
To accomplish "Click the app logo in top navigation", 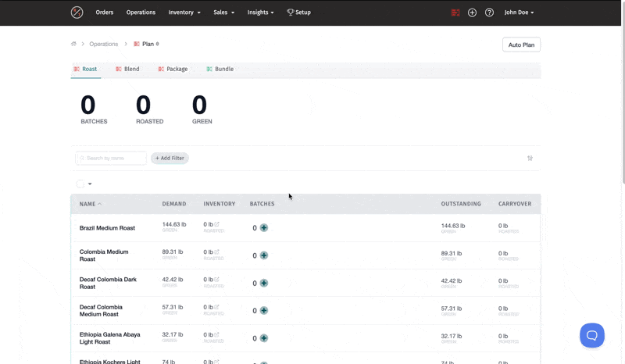I will [x=77, y=12].
